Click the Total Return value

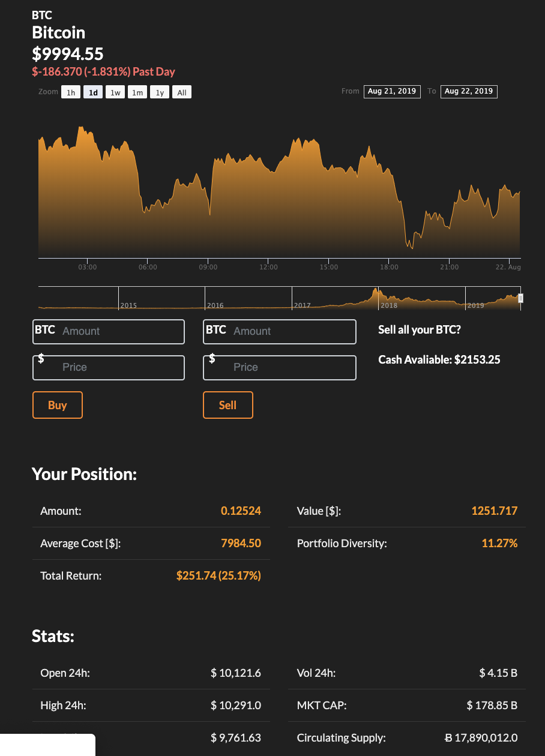pyautogui.click(x=218, y=575)
